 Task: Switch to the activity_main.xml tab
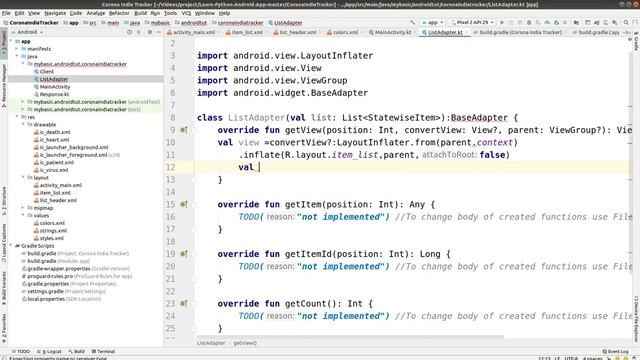[x=193, y=32]
